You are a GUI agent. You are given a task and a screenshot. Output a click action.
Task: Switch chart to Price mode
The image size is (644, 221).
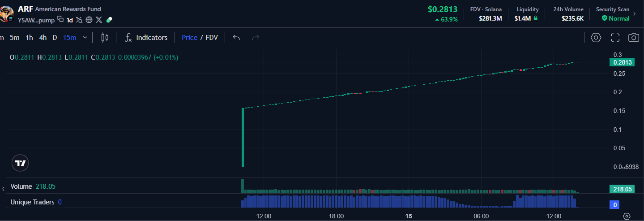pos(189,38)
